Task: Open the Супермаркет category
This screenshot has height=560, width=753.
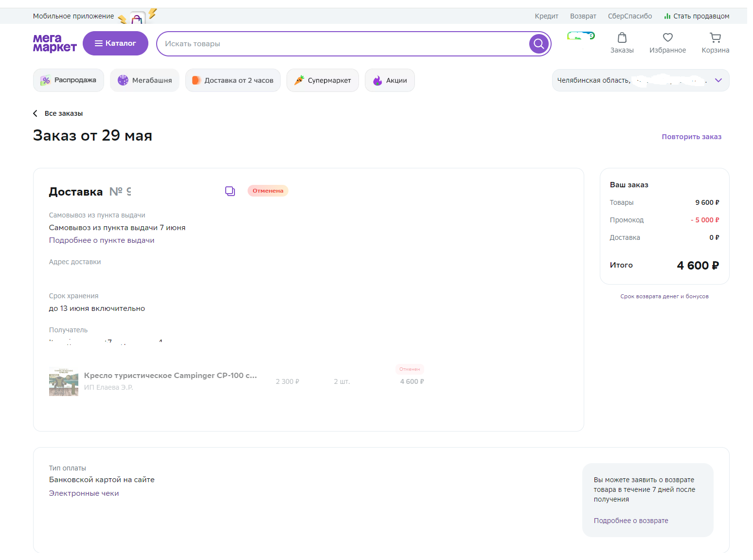Action: point(323,80)
